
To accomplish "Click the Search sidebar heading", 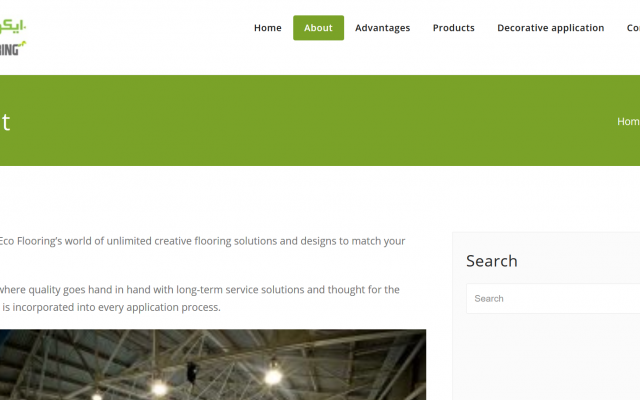I will pyautogui.click(x=492, y=261).
